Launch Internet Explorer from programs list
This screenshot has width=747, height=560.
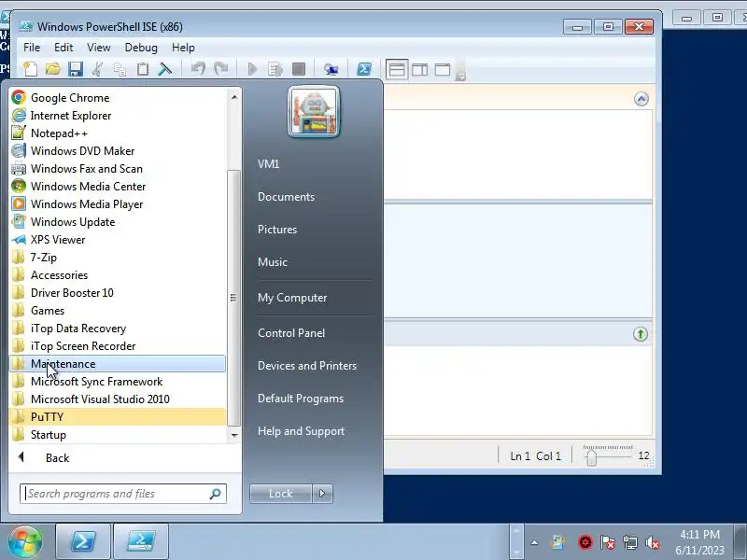point(118,115)
